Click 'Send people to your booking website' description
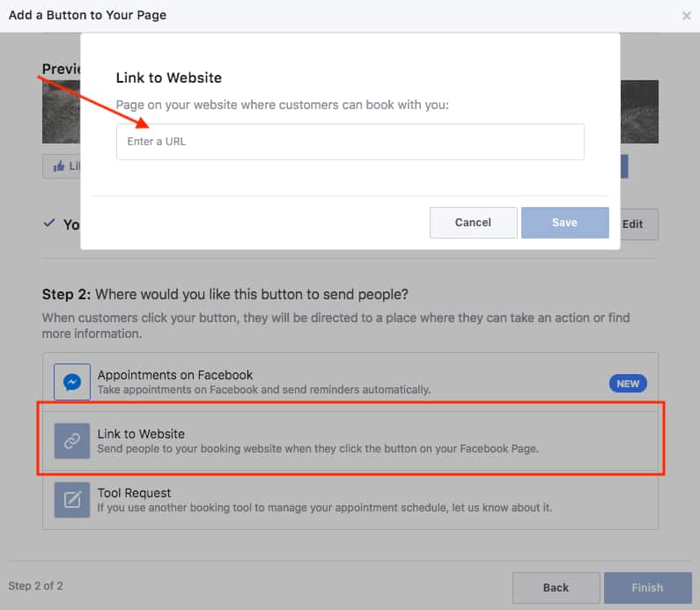 [x=318, y=448]
